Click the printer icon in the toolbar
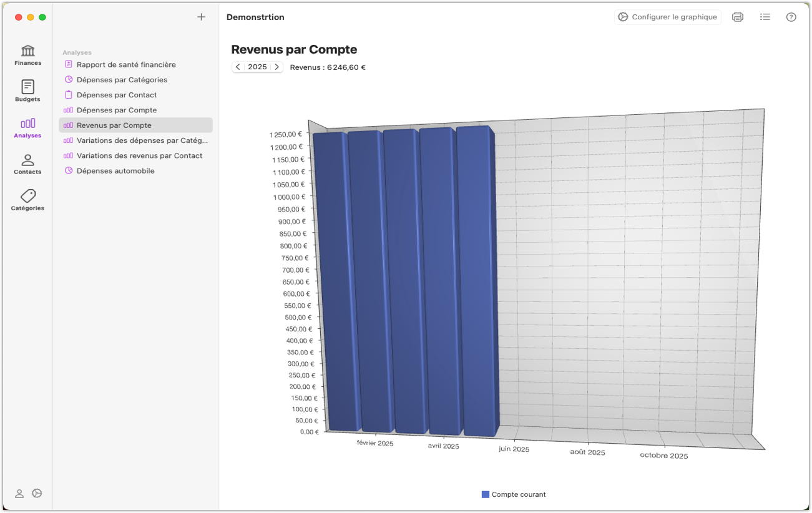 pos(738,17)
